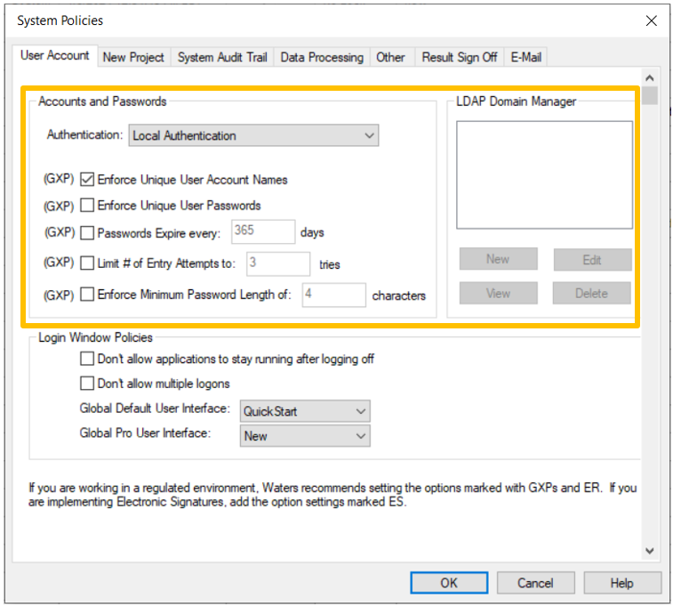Select the Data Processing tab
The height and width of the screenshot is (607, 673).
321,58
